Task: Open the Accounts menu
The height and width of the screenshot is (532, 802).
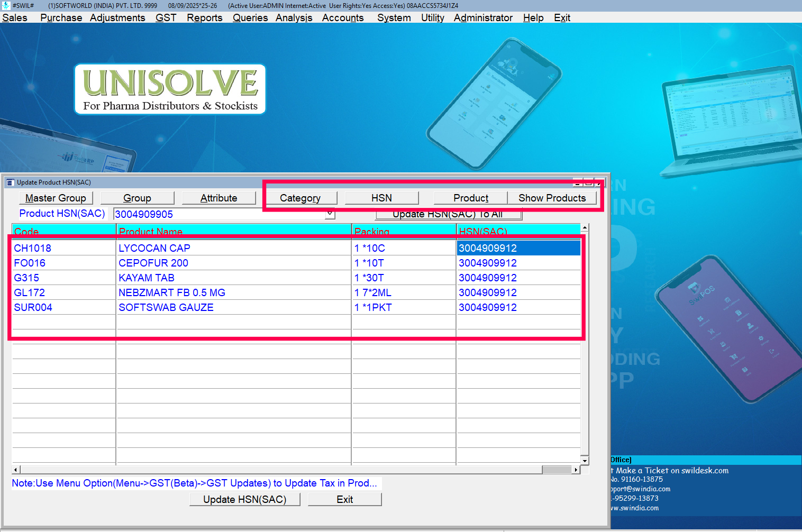Action: coord(343,17)
